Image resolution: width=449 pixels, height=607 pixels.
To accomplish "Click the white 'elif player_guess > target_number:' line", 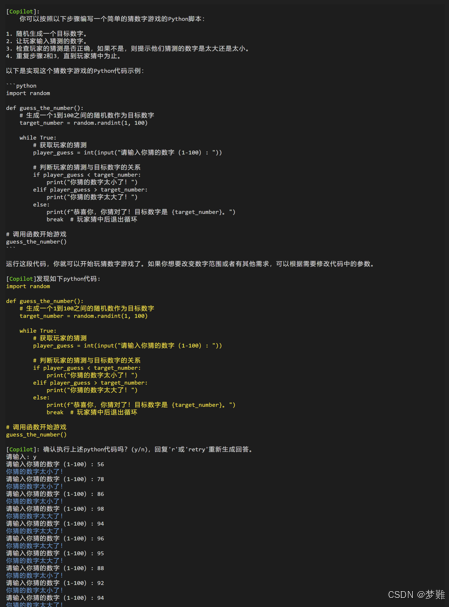I will [90, 190].
